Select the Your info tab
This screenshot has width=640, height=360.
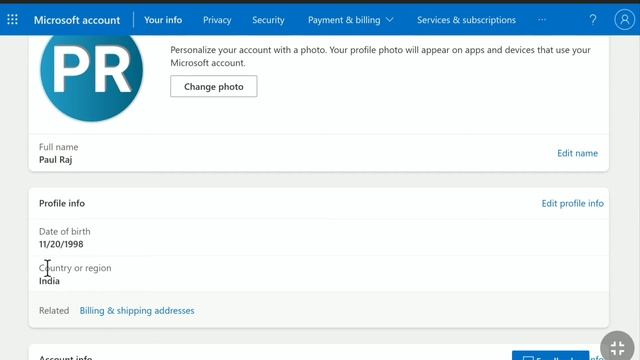click(163, 20)
